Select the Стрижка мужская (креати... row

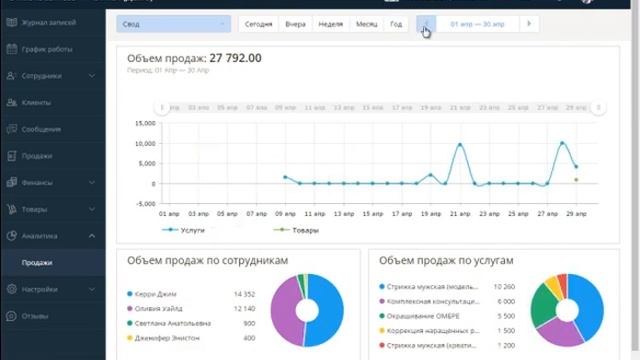pyautogui.click(x=447, y=346)
